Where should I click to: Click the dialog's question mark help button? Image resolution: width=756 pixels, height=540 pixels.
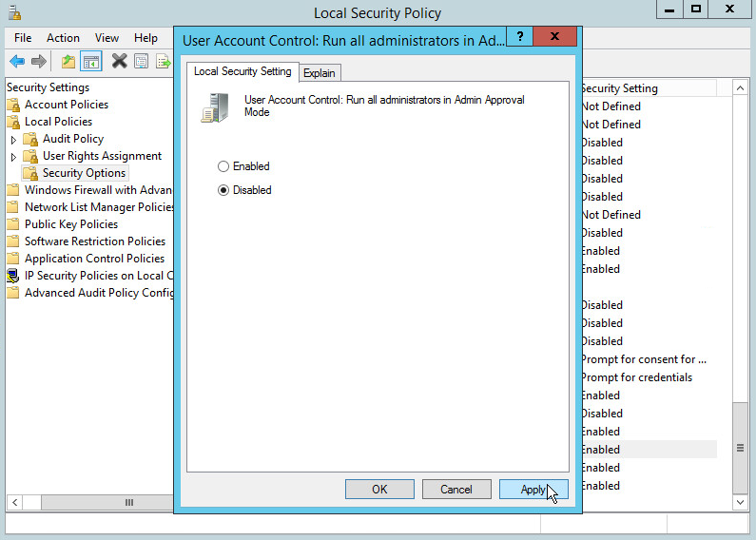(519, 37)
